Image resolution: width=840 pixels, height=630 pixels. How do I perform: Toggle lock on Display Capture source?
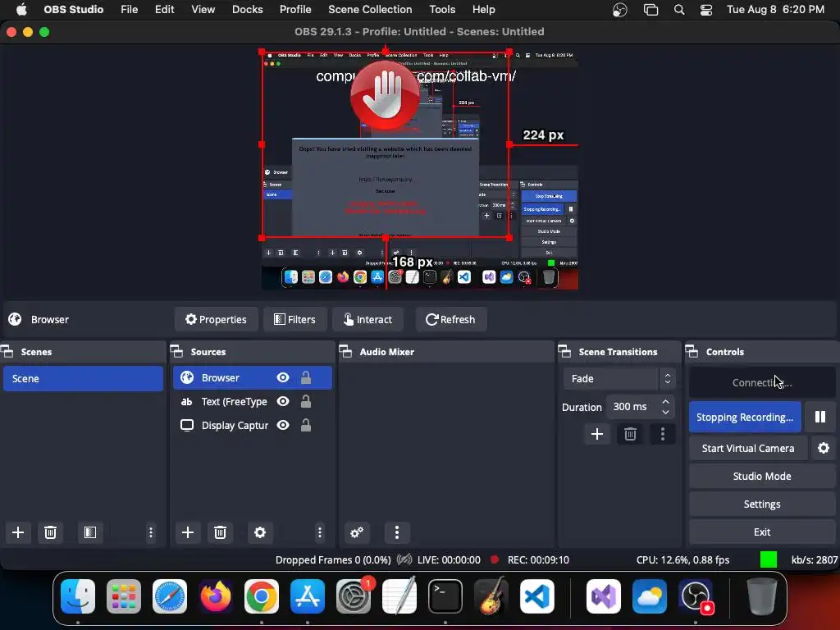[x=306, y=425]
